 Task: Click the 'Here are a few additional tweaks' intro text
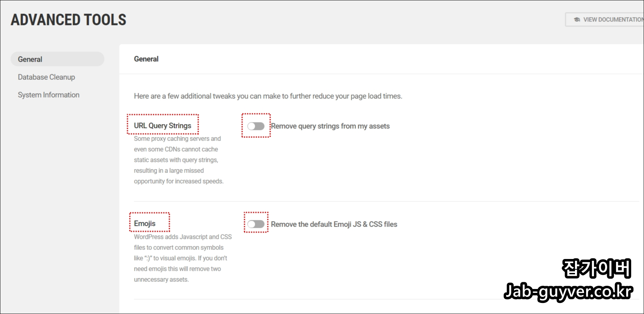pyautogui.click(x=268, y=96)
